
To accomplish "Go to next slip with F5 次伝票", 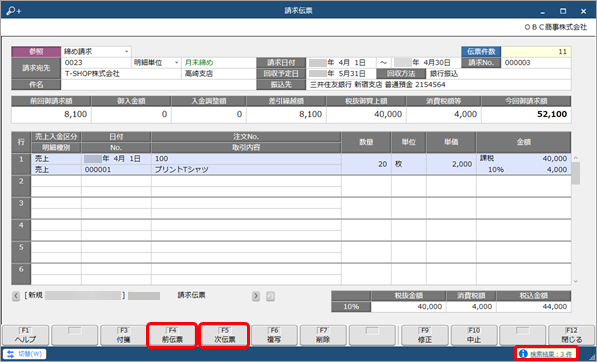I will pyautogui.click(x=225, y=335).
